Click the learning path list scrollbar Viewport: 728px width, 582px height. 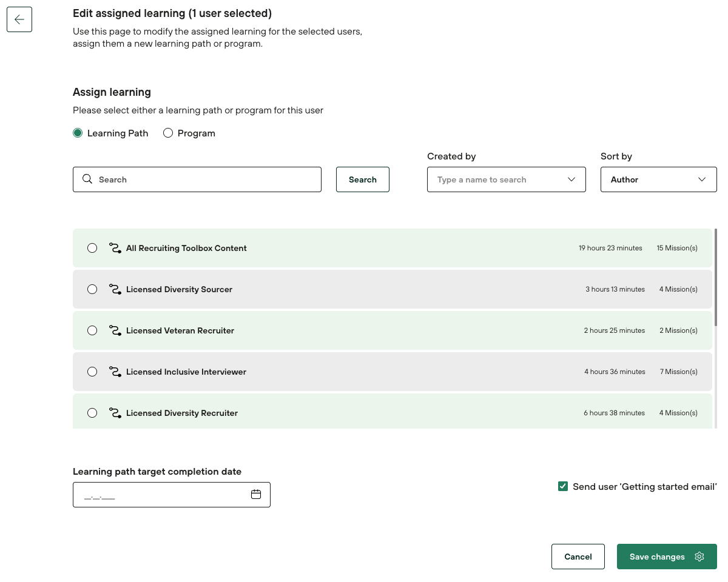pyautogui.click(x=716, y=279)
